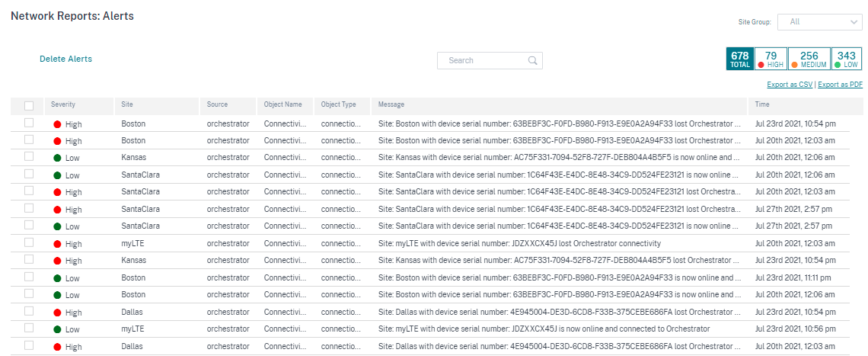Click time 'Jul 23rd 2021, 11:11 pm'
868x356 pixels.
point(793,277)
